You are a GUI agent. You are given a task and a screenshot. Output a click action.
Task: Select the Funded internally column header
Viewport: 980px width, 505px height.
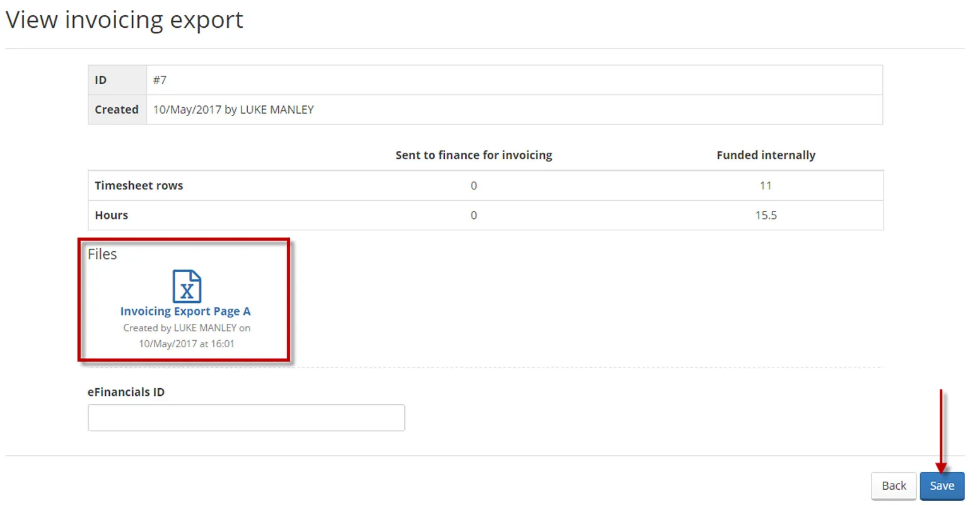766,155
